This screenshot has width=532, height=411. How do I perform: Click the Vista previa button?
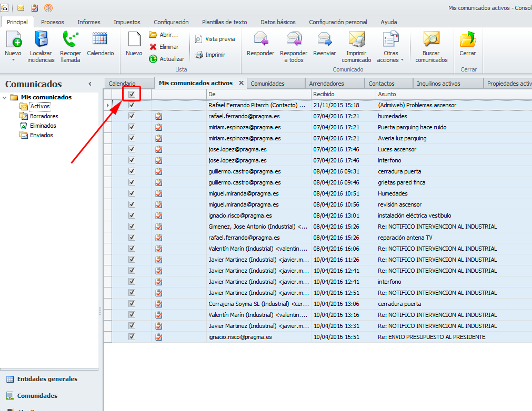tap(215, 39)
